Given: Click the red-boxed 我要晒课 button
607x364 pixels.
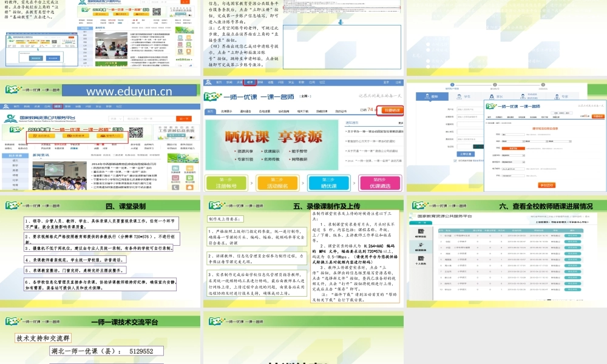Looking at the screenshot, I should coord(390,110).
